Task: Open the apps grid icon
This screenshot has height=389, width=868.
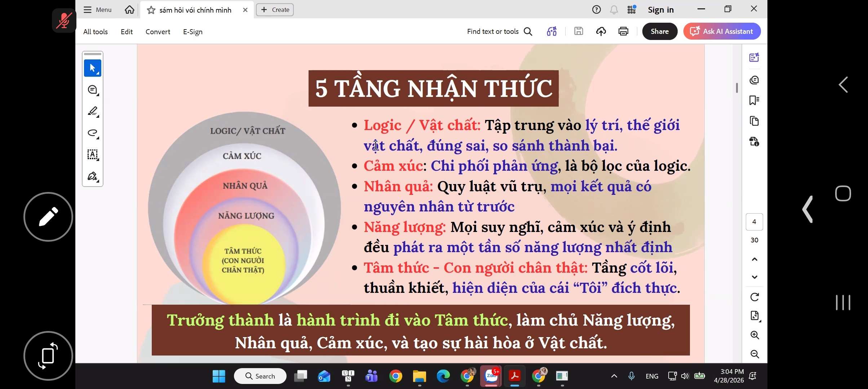Action: point(632,10)
